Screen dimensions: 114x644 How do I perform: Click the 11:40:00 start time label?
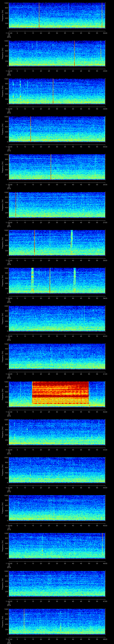pyautogui.click(x=9, y=374)
